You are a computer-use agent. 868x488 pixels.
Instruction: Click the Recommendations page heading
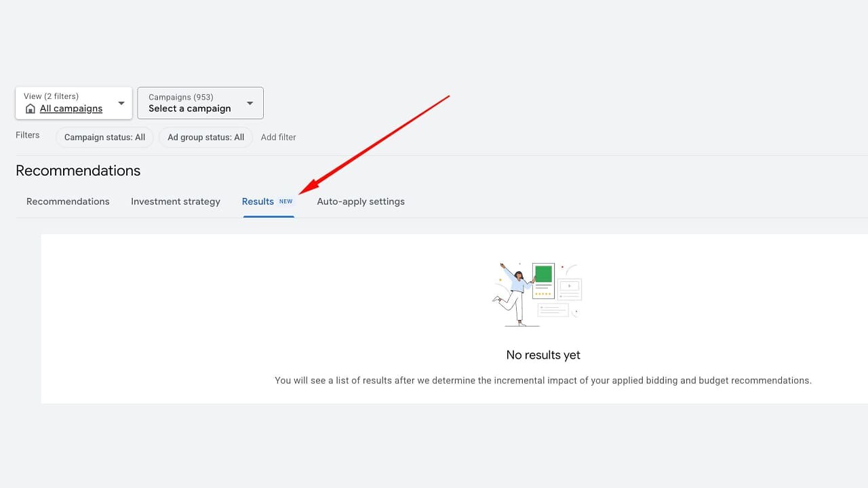[78, 171]
